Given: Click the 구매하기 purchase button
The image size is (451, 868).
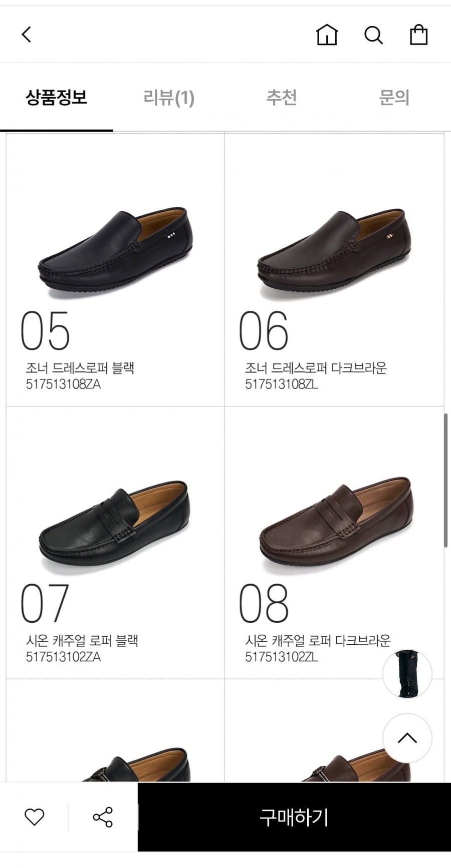Looking at the screenshot, I should point(294,817).
